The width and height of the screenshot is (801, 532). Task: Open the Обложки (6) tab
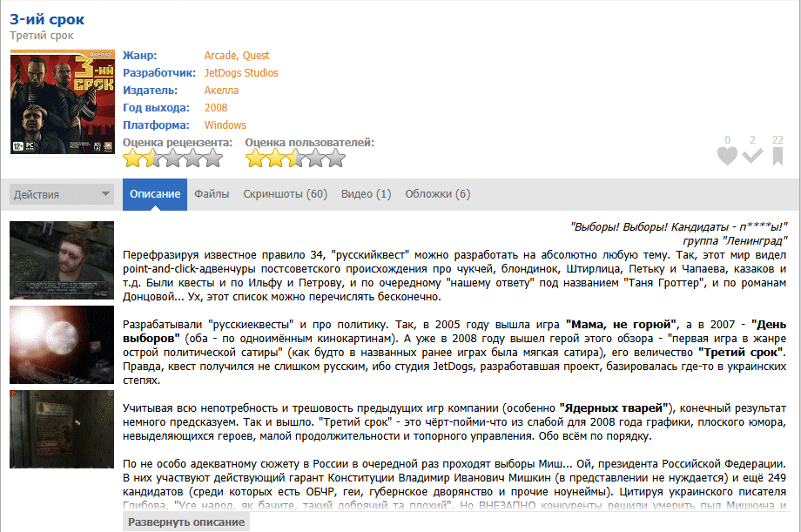[x=437, y=194]
